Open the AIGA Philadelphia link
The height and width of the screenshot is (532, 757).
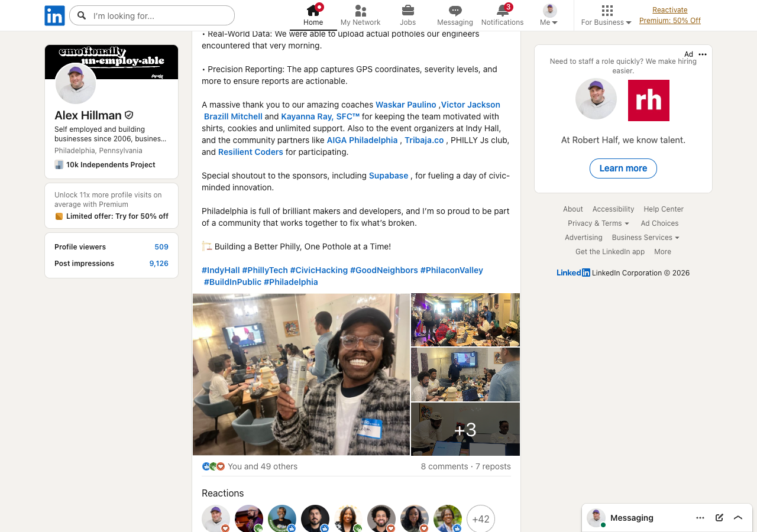pos(363,140)
